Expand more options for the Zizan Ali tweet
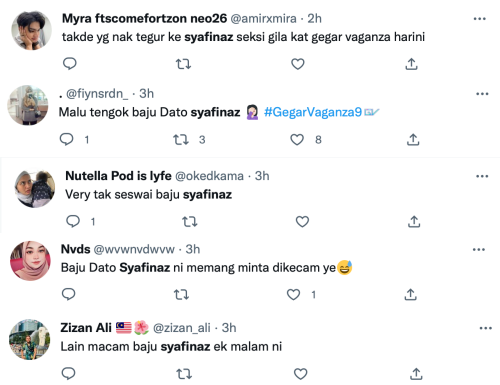Screen dimensions: 500x385 [x=485, y=328]
